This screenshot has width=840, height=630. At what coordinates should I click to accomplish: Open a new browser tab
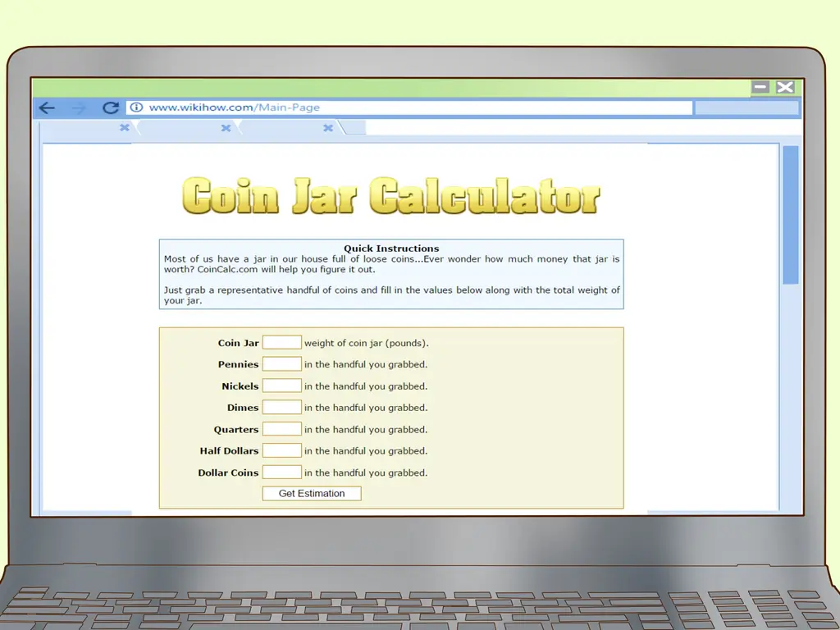[354, 127]
